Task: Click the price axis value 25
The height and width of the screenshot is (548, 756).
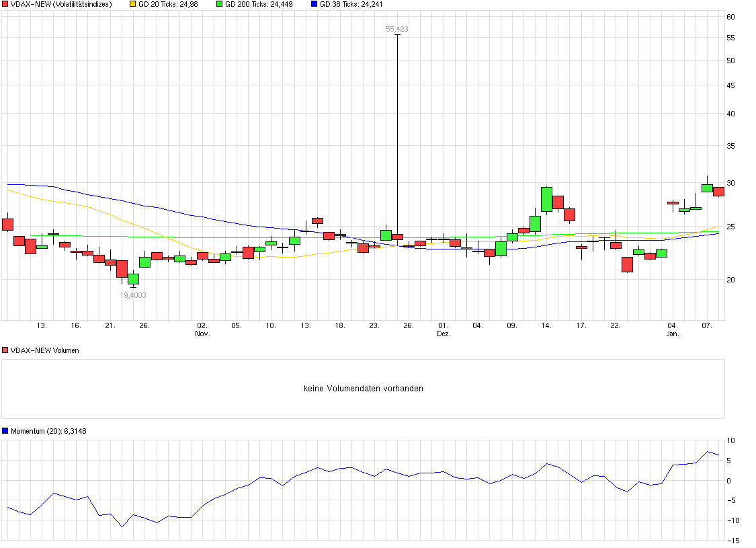Action: pos(731,227)
